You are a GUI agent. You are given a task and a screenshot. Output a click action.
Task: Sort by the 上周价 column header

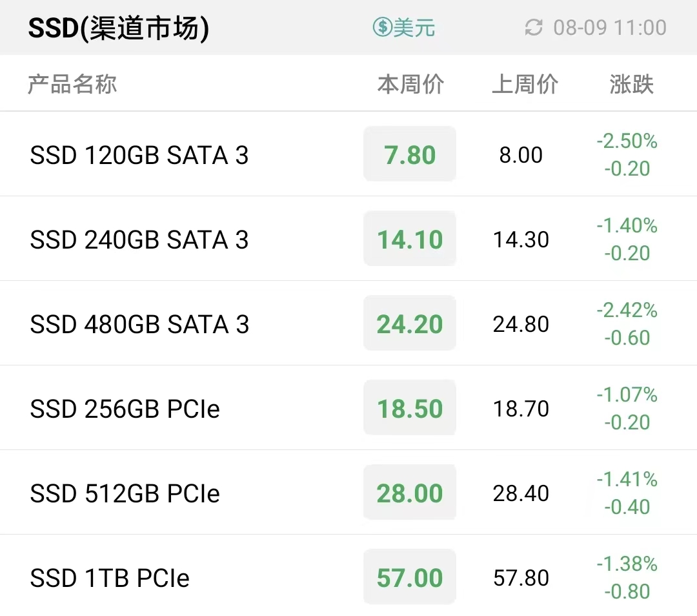tap(525, 84)
